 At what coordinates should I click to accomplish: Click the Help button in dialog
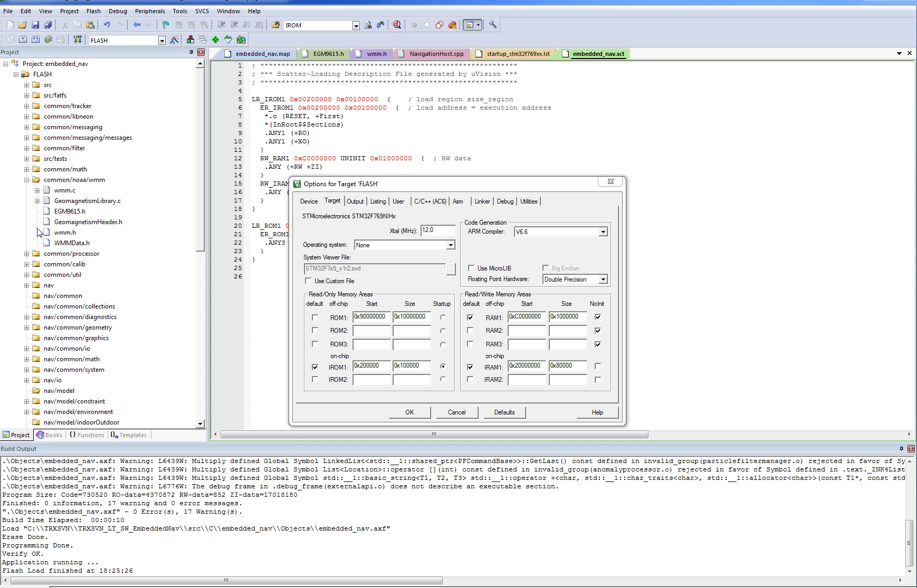597,412
